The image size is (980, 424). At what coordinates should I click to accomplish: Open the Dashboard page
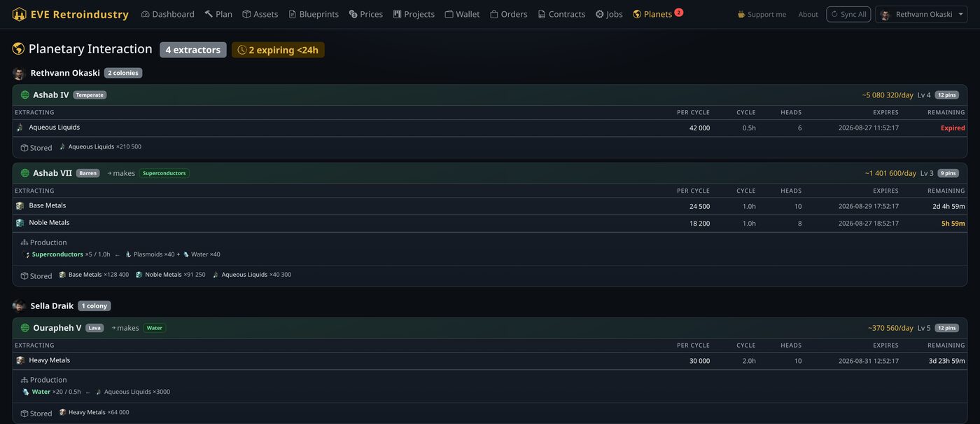point(168,14)
